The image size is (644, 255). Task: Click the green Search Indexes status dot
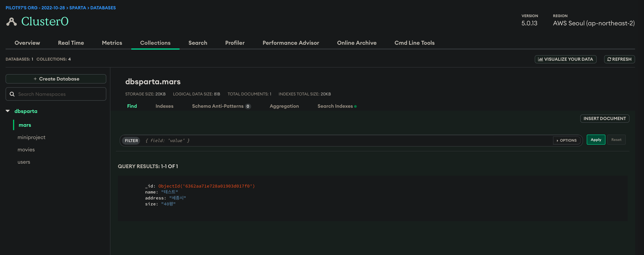(355, 106)
